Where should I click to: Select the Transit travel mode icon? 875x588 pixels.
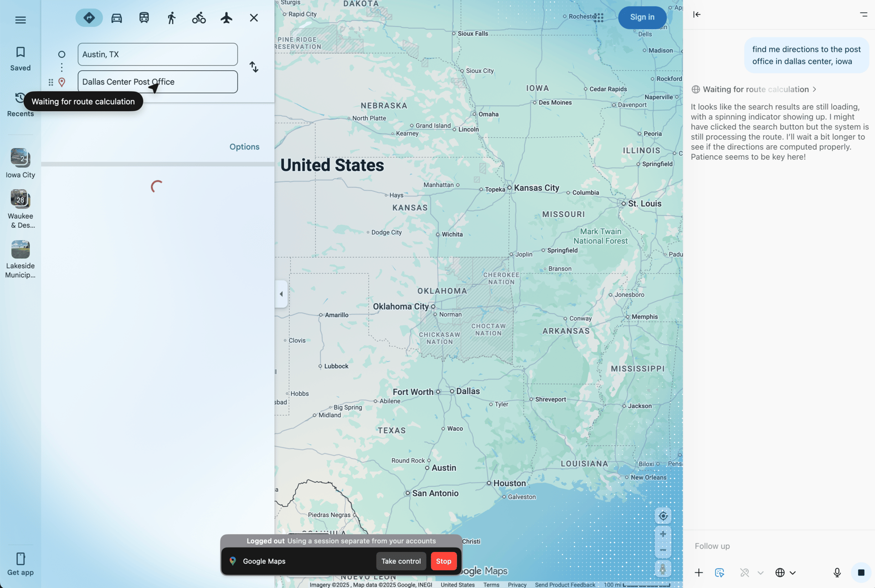point(144,18)
